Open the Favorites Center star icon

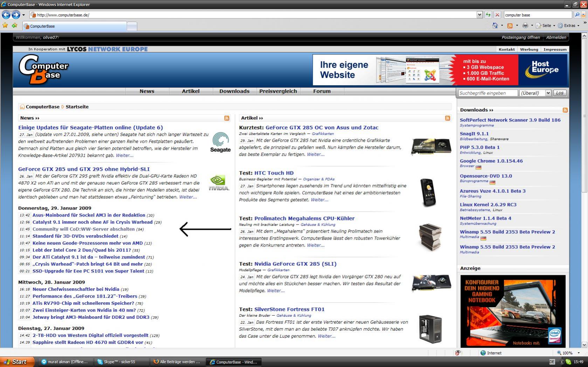(x=5, y=26)
